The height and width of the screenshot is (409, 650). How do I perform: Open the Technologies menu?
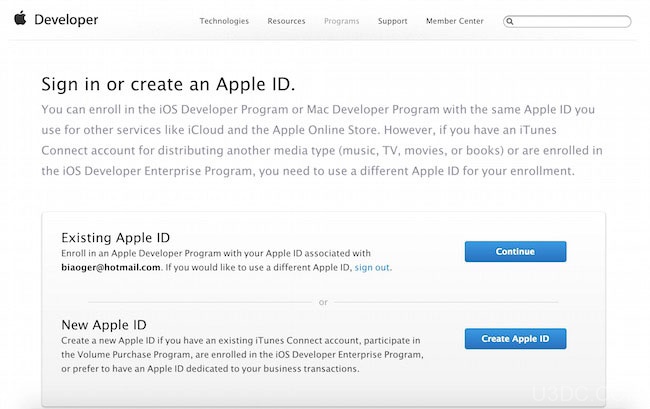[x=224, y=21]
